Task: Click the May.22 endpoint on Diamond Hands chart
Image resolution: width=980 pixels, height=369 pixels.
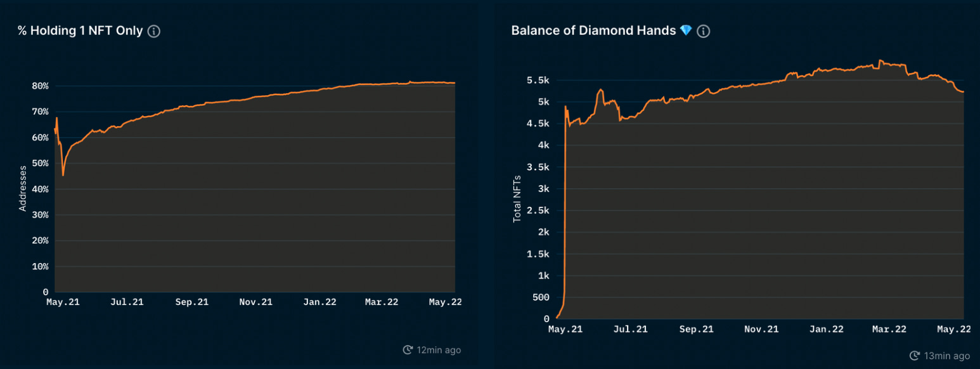Action: pos(963,92)
